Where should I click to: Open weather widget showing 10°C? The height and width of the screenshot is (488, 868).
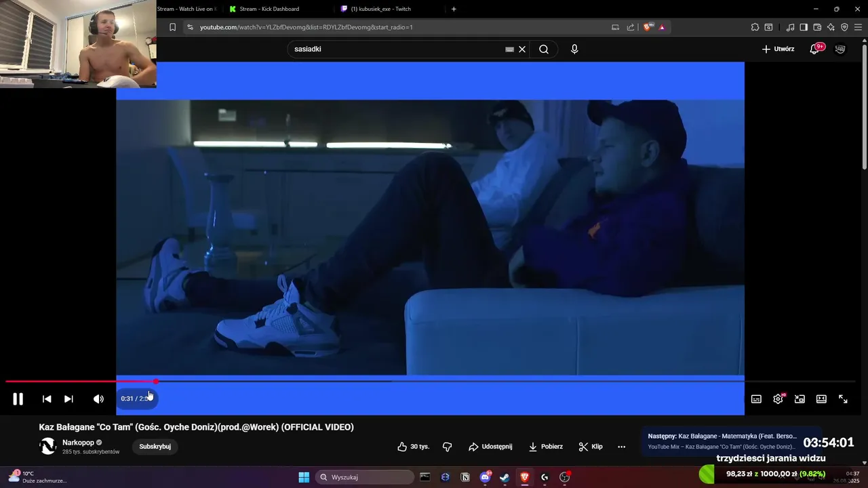[37, 477]
